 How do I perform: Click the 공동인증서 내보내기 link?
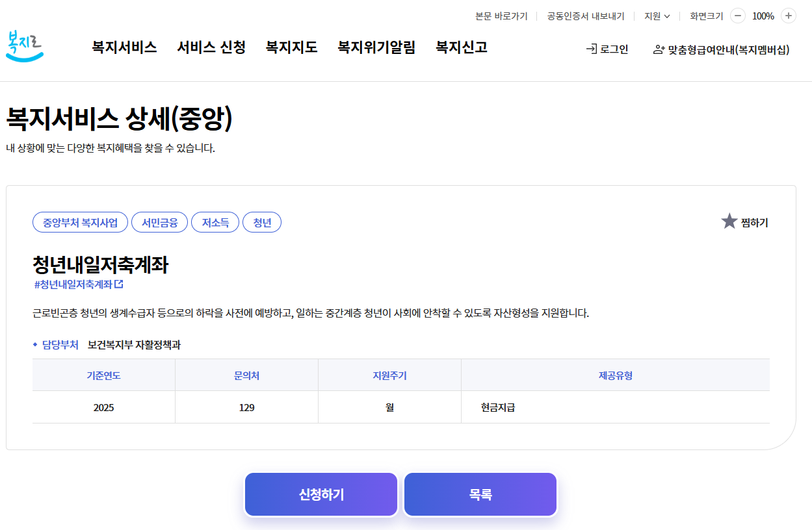[x=584, y=16]
